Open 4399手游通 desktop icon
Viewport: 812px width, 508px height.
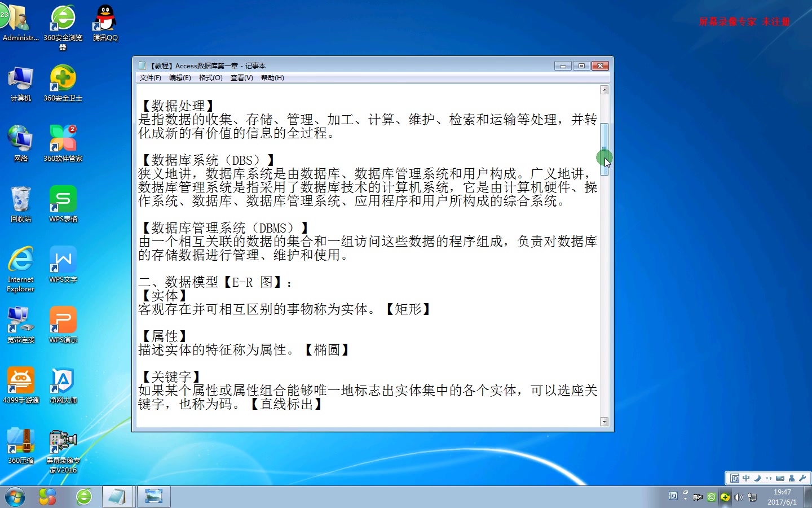point(21,379)
